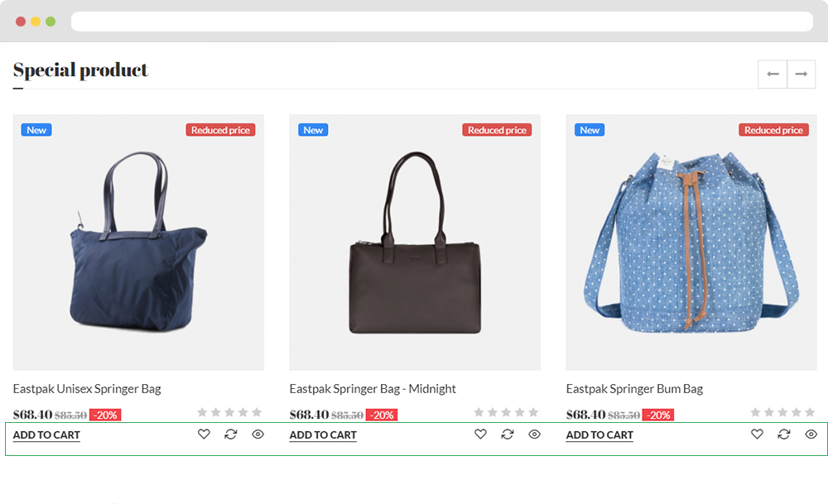Click Reduced price badge on the navy tote bag
Viewport: 828px width, 504px height.
221,131
